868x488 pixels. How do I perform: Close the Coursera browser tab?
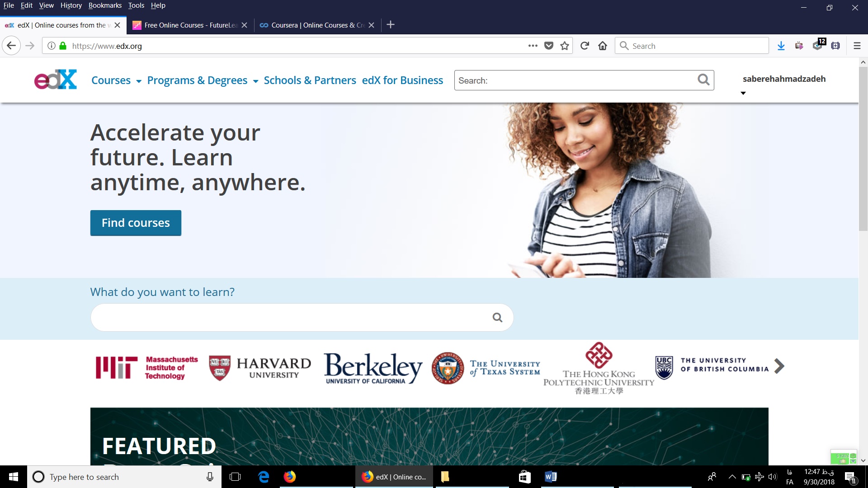[372, 25]
